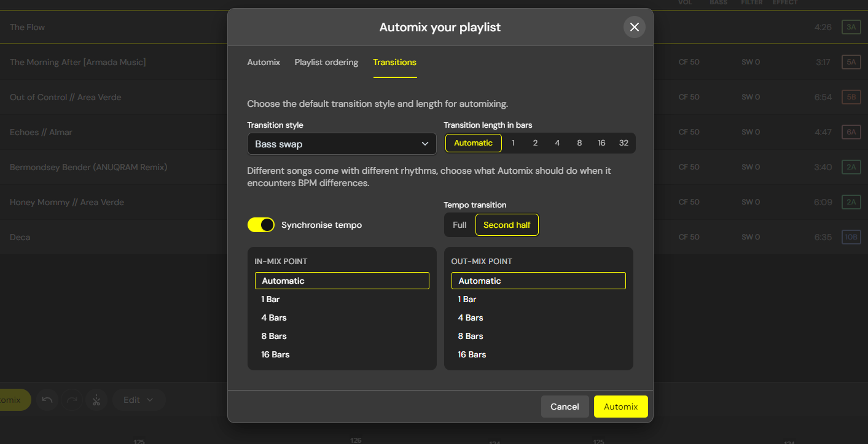The height and width of the screenshot is (444, 868).
Task: Switch to the Automix tab
Action: click(x=264, y=62)
